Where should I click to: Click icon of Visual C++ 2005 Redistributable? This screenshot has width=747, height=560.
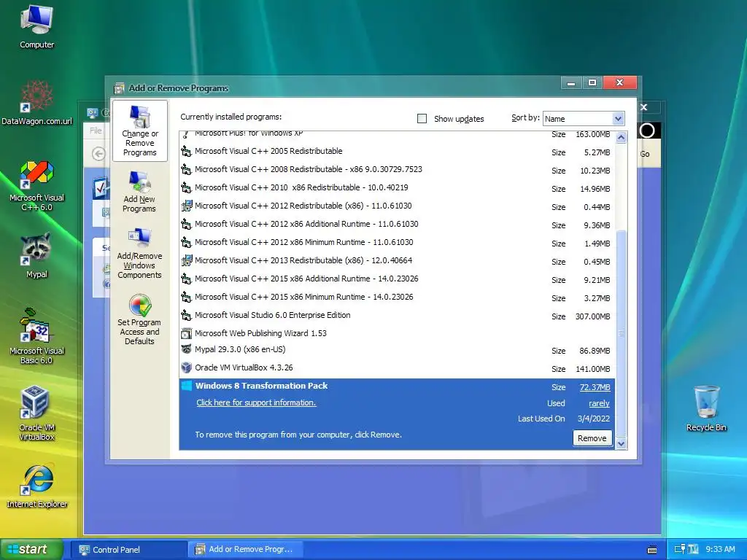click(x=186, y=152)
